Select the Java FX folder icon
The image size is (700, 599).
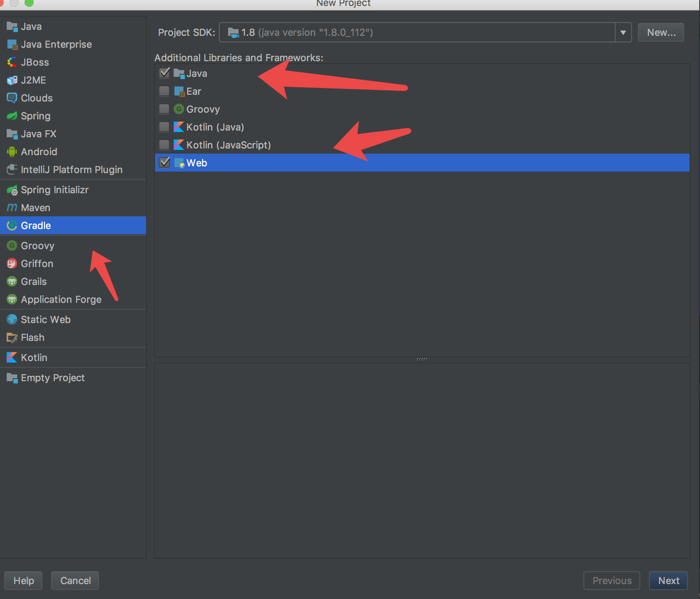[x=12, y=134]
